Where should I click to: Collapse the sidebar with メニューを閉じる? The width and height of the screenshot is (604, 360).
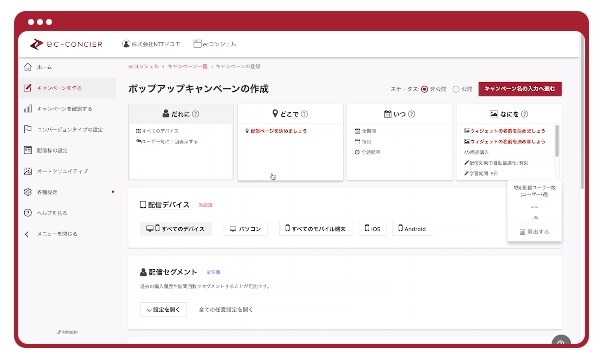point(51,234)
